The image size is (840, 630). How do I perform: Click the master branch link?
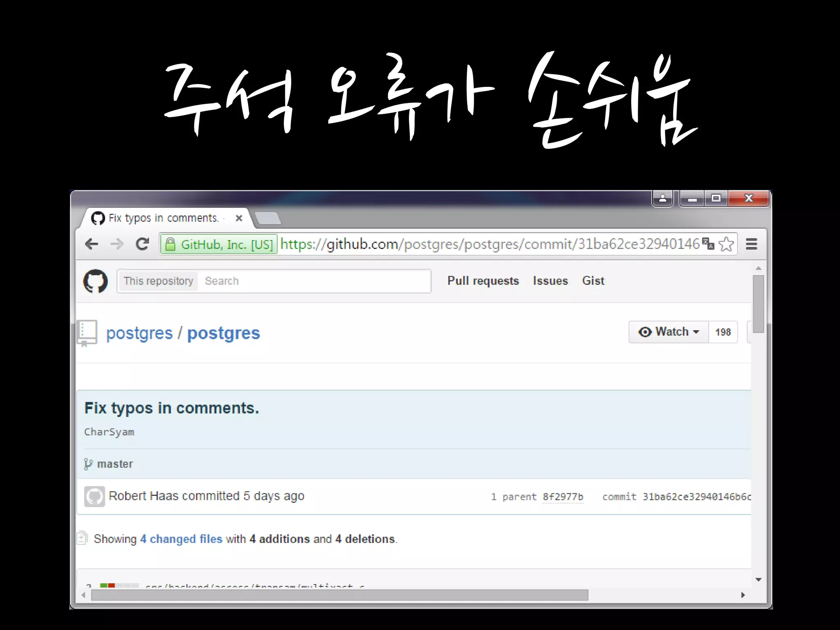(115, 464)
